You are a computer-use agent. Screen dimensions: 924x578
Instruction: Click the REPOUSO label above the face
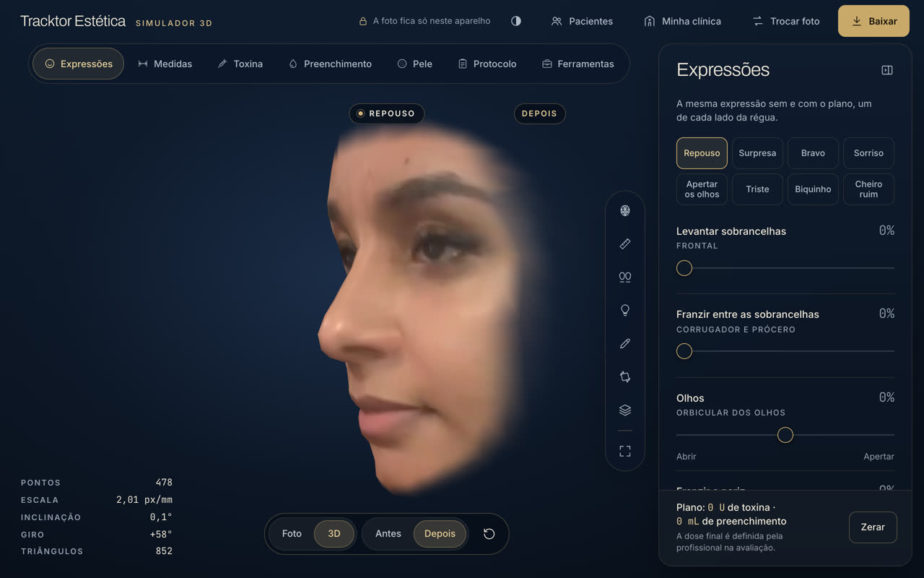[387, 113]
